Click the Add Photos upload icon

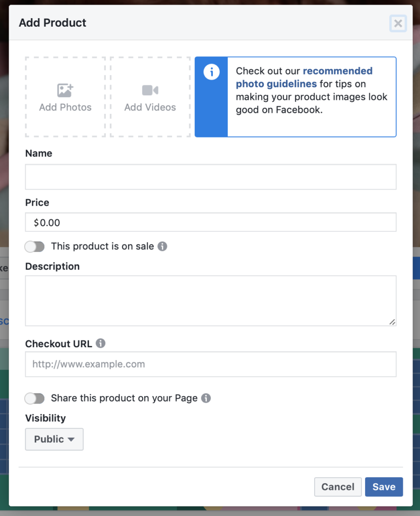pyautogui.click(x=65, y=90)
